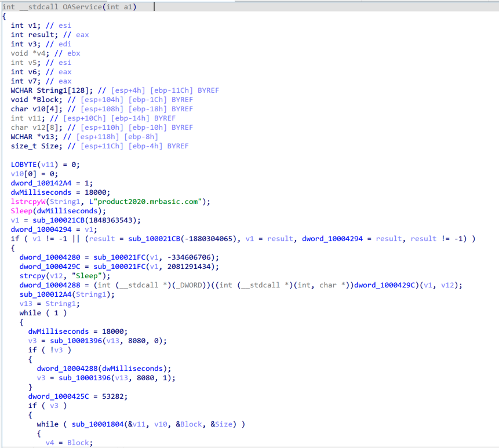Click the 'int v6; // eax' declaration

pos(41,72)
